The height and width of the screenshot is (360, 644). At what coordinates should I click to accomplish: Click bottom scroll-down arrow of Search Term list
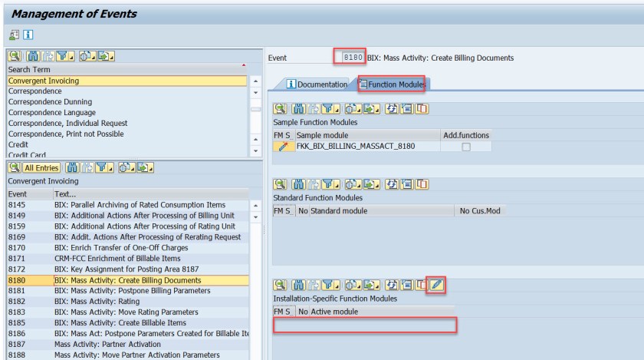click(x=255, y=151)
